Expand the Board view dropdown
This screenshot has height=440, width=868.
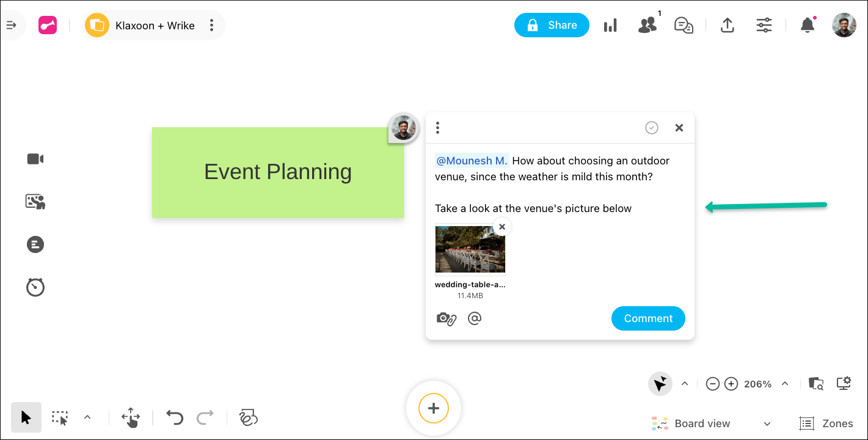click(x=767, y=424)
